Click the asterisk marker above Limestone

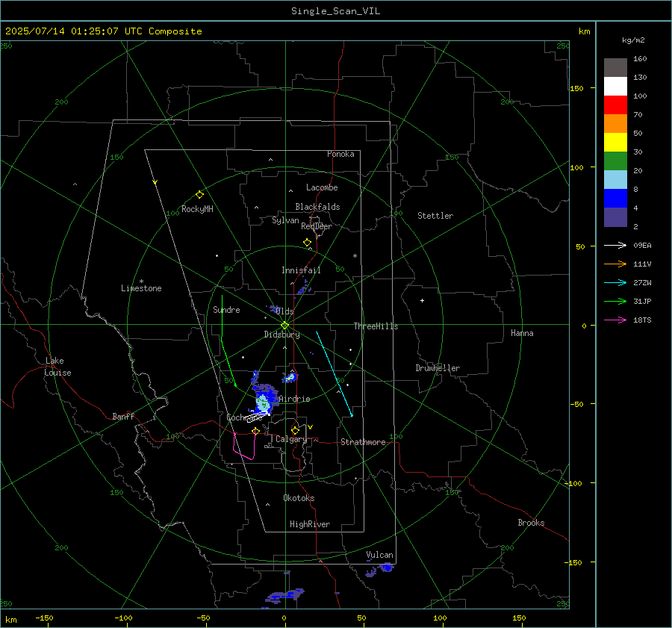141,282
